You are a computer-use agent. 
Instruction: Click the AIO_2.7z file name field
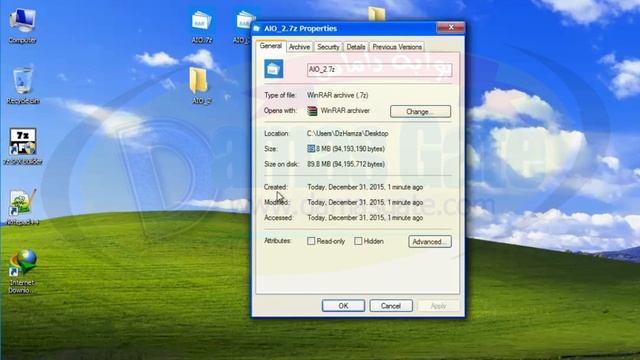[379, 69]
